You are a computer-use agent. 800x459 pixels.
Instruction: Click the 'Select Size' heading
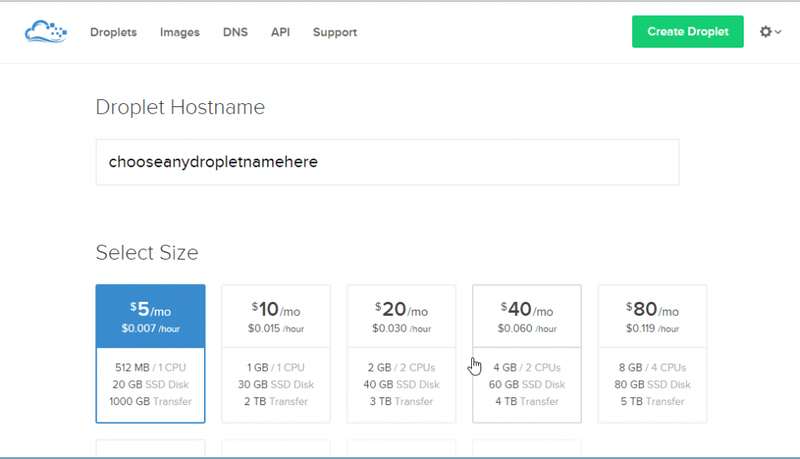147,252
